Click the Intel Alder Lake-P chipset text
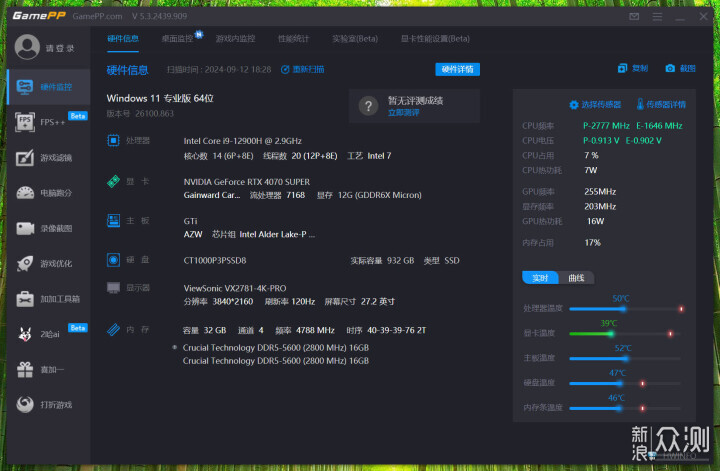The width and height of the screenshot is (720, 471). pos(277,235)
